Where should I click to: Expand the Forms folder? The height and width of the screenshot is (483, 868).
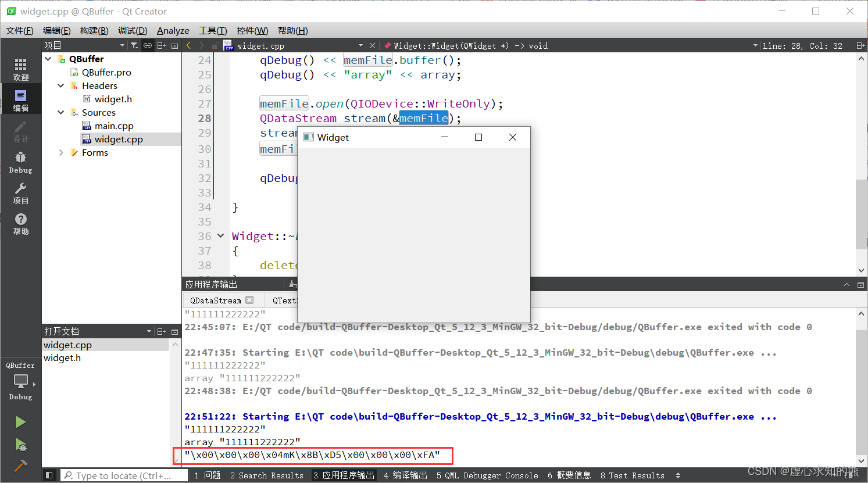pos(61,152)
